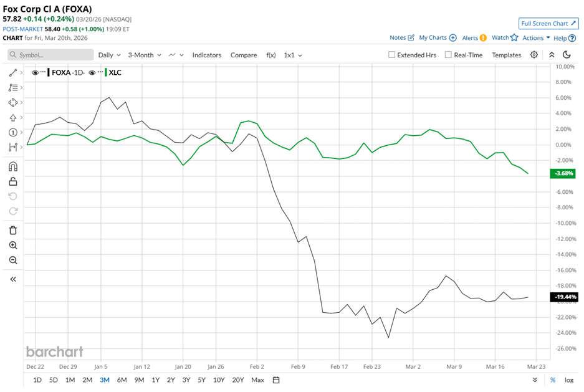Select the 5D time range
584x392 pixels.
(53, 380)
